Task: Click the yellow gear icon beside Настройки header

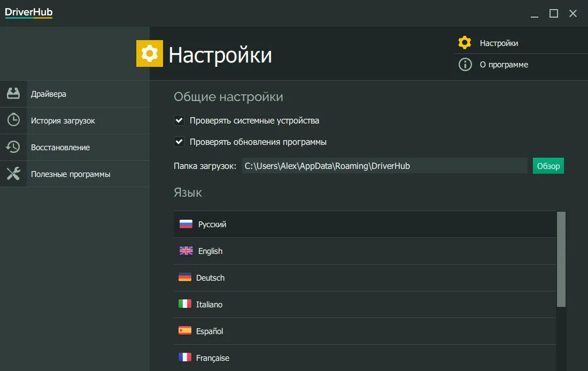Action: [149, 53]
